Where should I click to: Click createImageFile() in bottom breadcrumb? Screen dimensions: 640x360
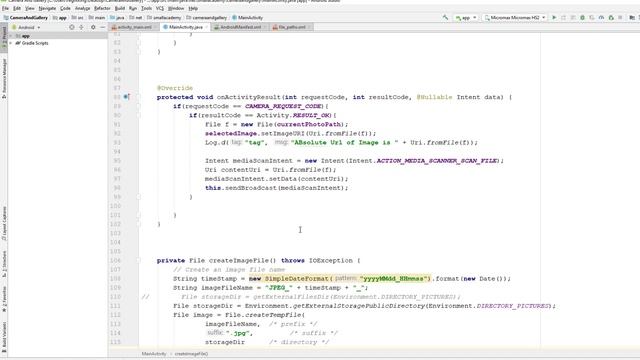click(191, 354)
